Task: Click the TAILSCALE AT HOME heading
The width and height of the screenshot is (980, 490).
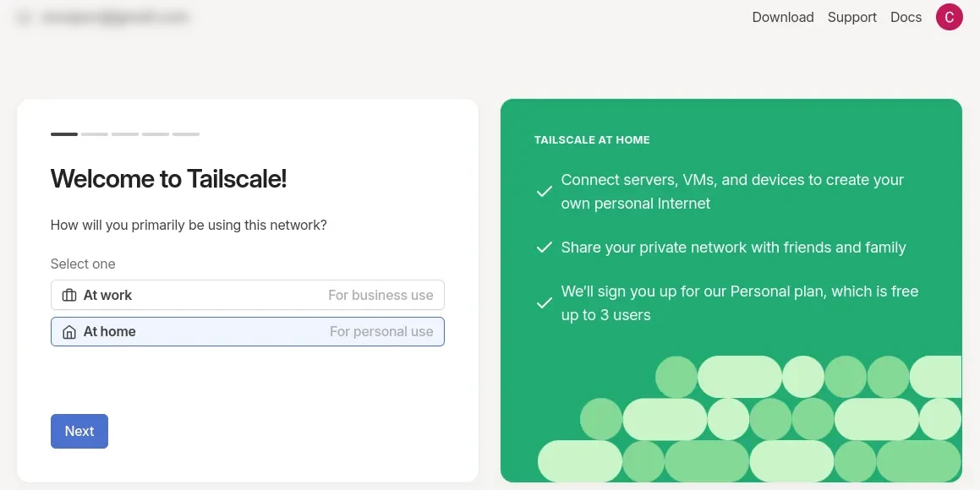Action: point(592,140)
